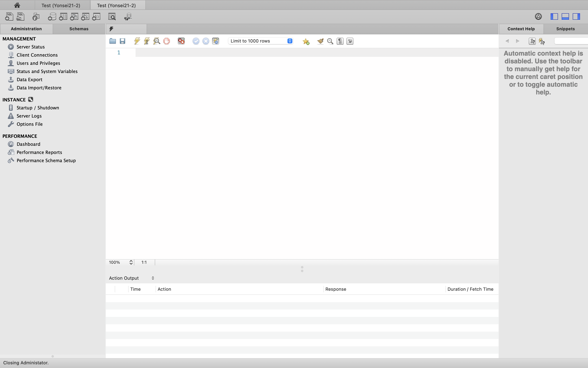Open Users and Privileges
Screen dimensions: 588x368
point(38,63)
